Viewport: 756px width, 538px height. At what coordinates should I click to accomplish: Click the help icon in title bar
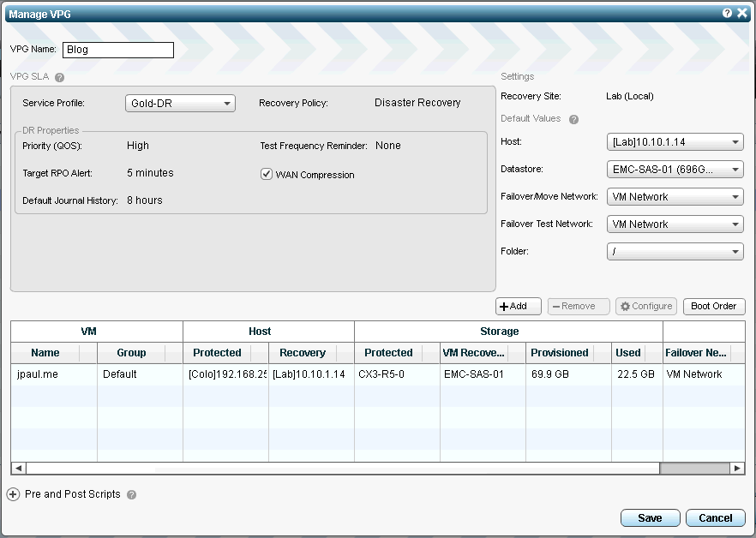click(x=727, y=14)
